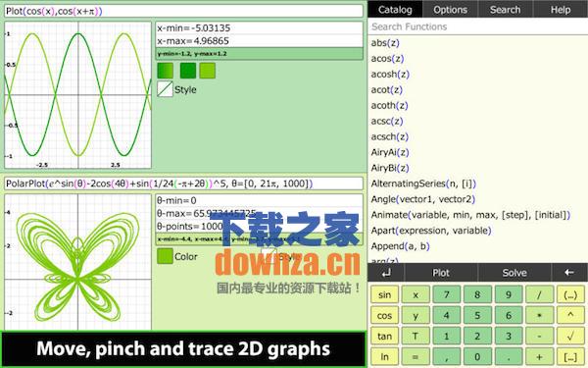Select acot(z) in the function catalog

click(387, 90)
